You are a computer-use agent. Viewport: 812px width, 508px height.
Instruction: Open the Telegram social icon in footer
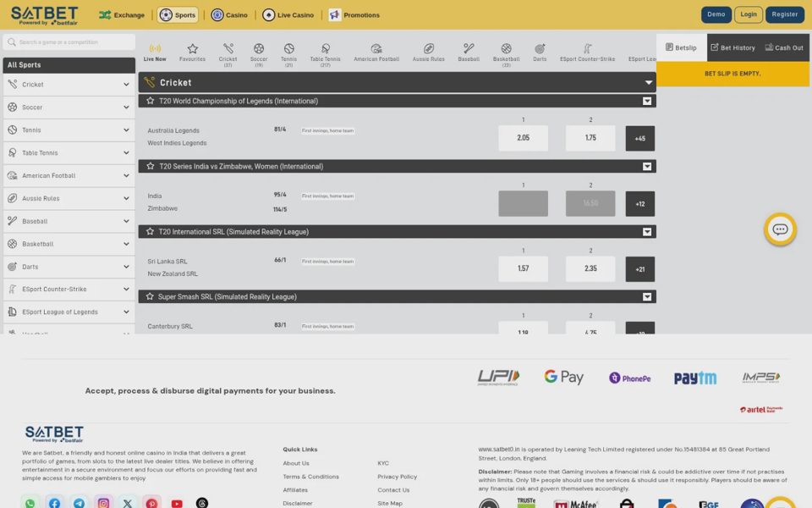pos(79,503)
